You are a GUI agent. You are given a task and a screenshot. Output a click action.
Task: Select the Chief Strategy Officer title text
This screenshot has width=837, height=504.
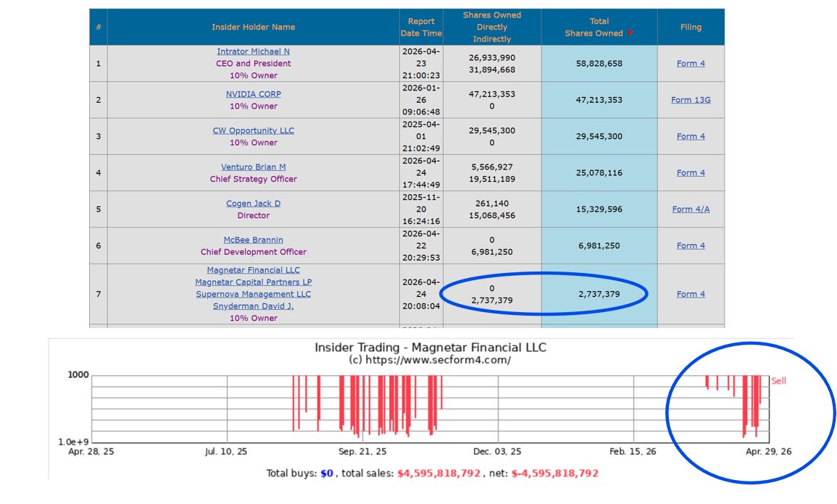click(253, 179)
